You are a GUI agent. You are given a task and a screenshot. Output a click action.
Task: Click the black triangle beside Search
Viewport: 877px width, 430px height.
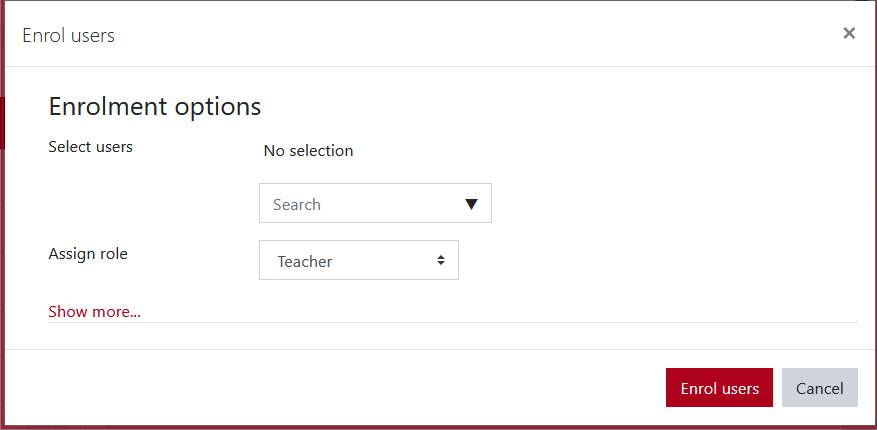[x=472, y=204]
